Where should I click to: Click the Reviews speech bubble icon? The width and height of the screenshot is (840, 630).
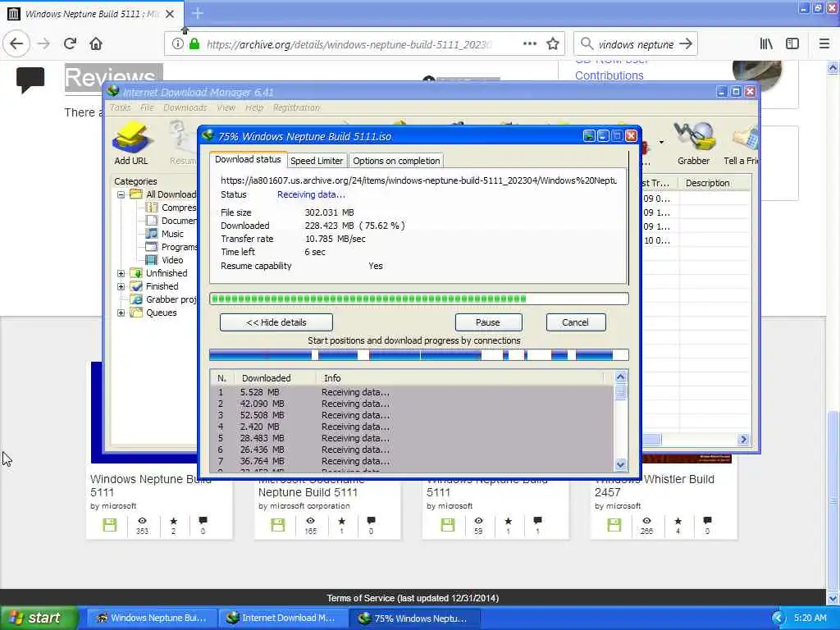tap(30, 80)
